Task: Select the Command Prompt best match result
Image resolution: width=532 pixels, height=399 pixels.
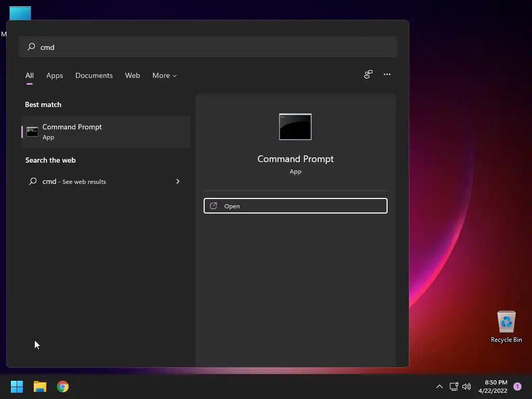Action: coord(105,131)
